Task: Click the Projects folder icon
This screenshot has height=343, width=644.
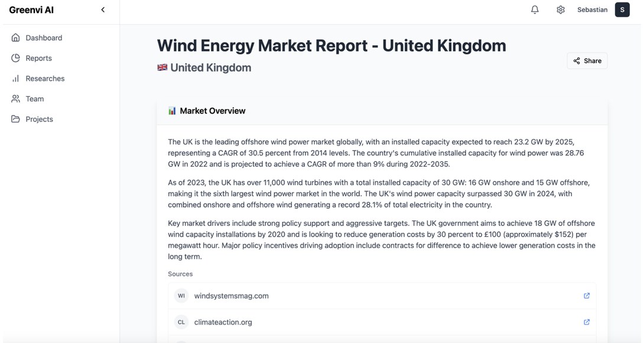Action: (15, 119)
